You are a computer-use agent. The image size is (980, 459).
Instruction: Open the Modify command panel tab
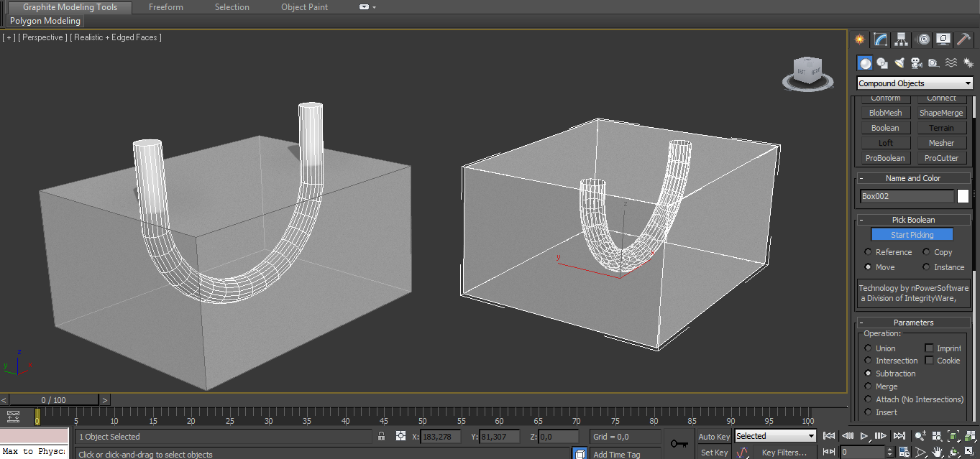881,40
